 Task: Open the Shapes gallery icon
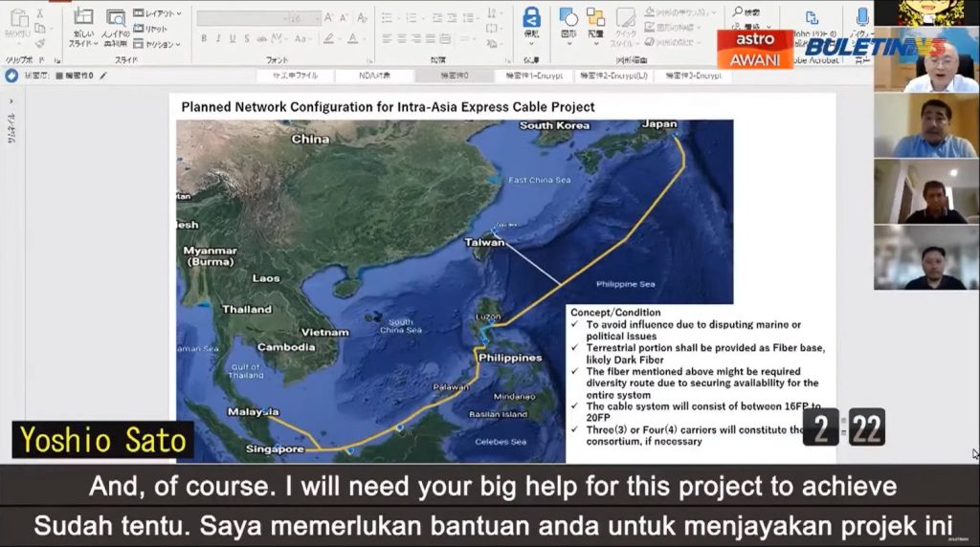click(568, 25)
